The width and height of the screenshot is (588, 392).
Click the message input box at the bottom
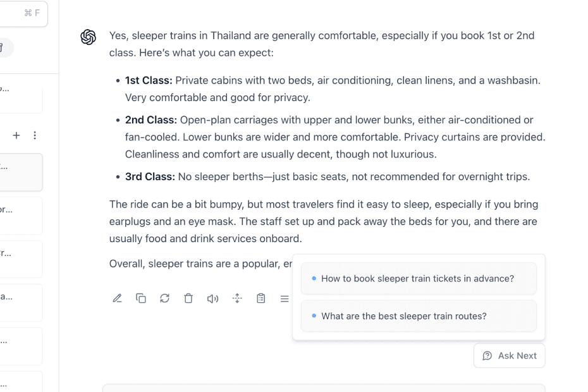point(323,388)
